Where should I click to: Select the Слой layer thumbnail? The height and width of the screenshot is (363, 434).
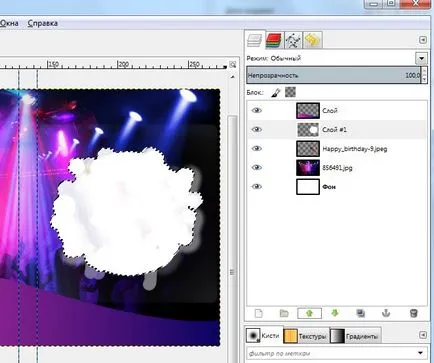tap(308, 110)
